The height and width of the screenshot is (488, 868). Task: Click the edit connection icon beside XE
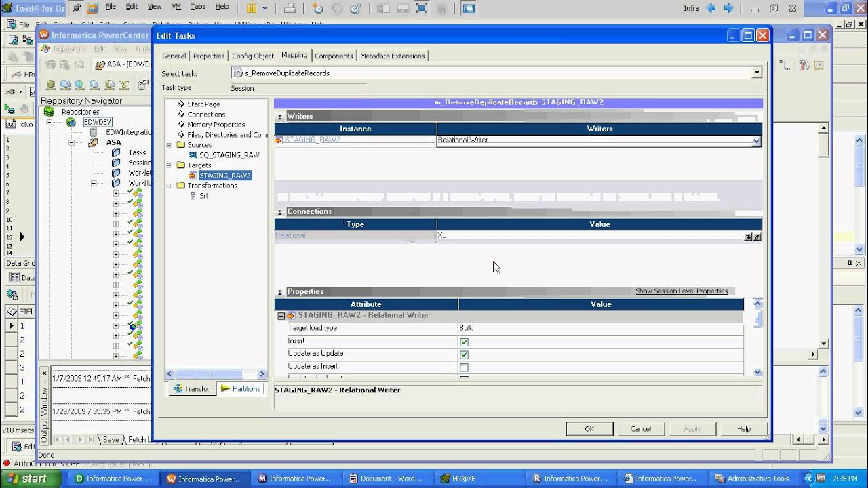point(757,237)
